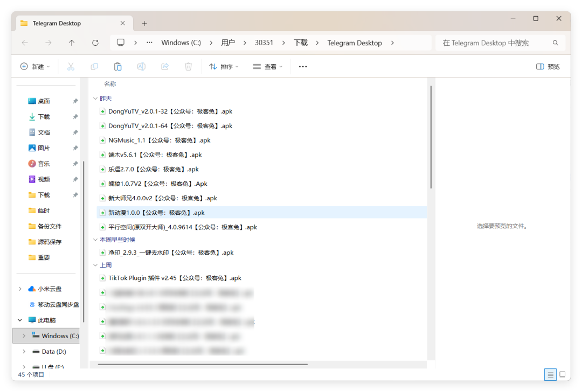Collapse the 本周早些时候 file group

coord(95,240)
